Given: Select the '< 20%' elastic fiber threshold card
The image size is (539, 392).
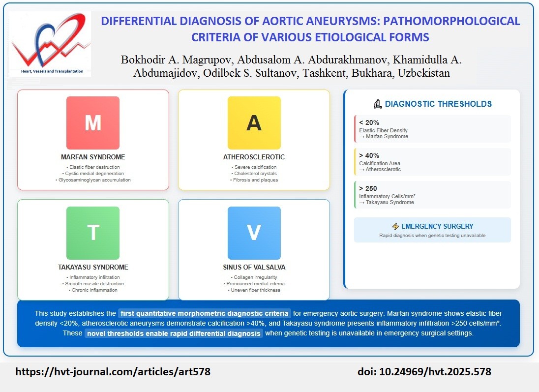Looking at the screenshot, I should click(432, 129).
